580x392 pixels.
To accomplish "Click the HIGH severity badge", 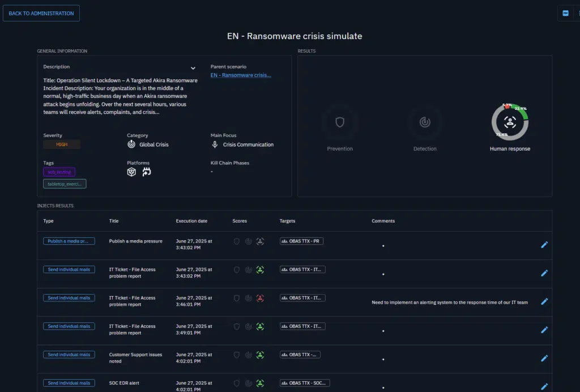I will [x=62, y=144].
